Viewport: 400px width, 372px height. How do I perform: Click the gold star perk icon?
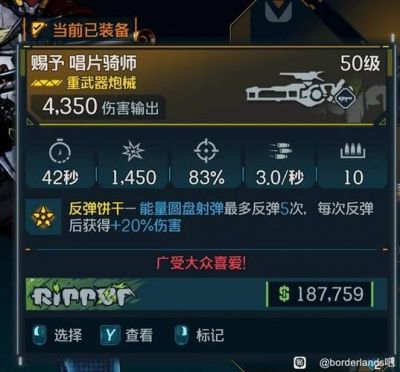point(43,218)
